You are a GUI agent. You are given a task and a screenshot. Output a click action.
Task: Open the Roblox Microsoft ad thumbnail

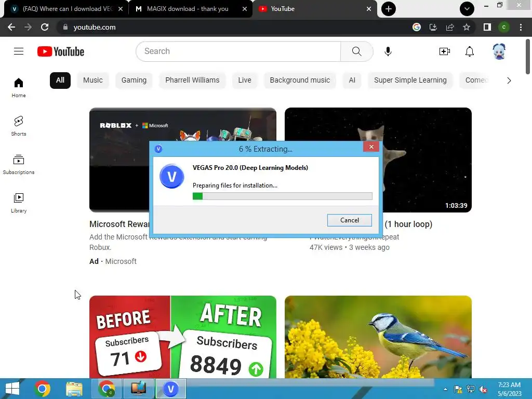[119, 160]
